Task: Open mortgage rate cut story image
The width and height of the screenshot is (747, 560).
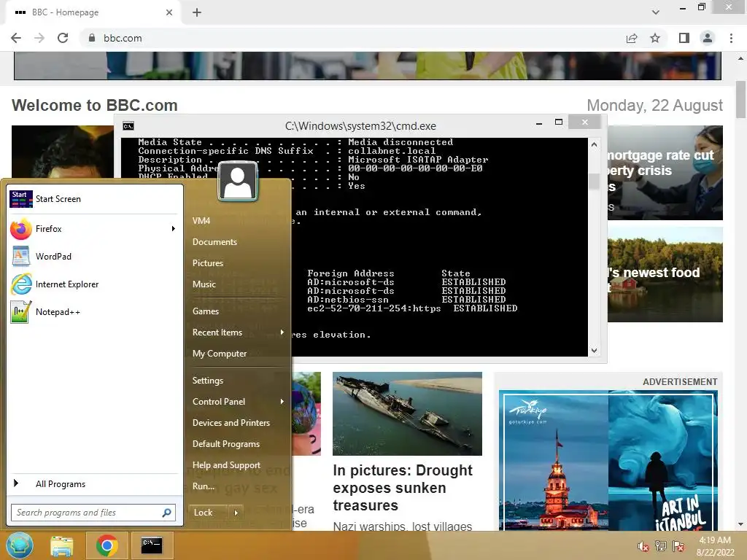Action: click(x=665, y=173)
